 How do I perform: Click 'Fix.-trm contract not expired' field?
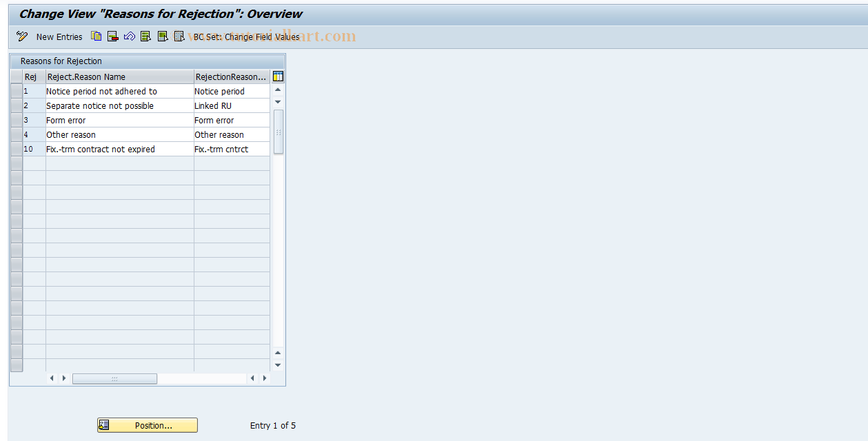pos(120,149)
